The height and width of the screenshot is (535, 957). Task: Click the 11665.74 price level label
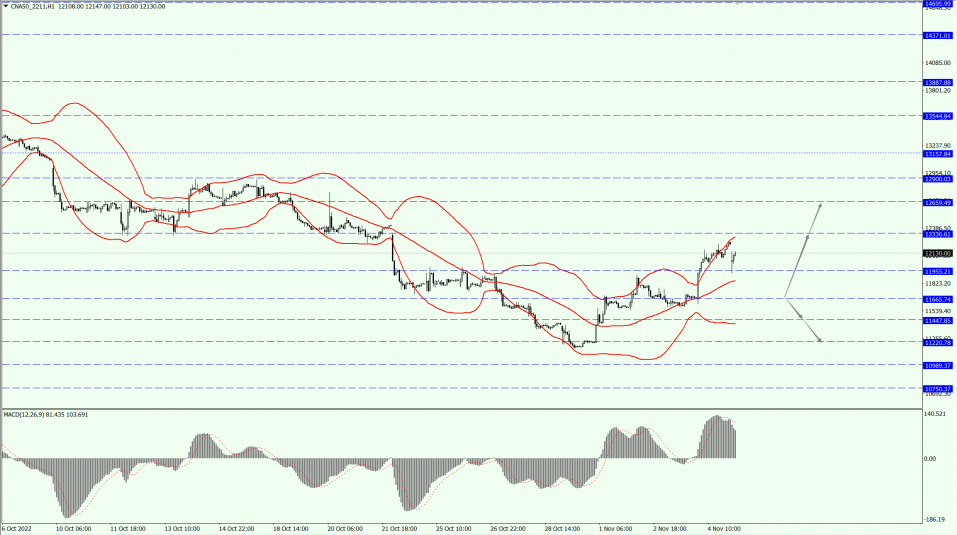[x=937, y=299]
